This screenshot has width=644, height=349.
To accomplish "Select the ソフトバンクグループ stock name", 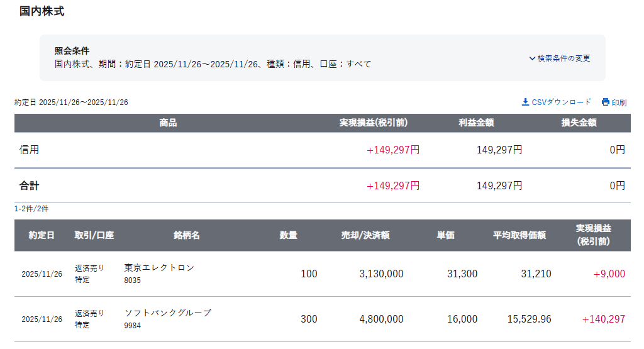I will pyautogui.click(x=168, y=313).
